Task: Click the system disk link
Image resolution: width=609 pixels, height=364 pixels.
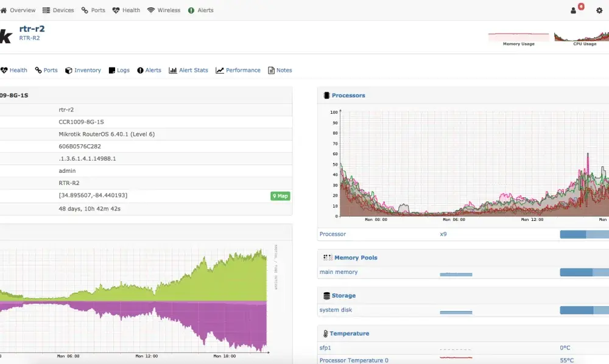Action: (336, 310)
